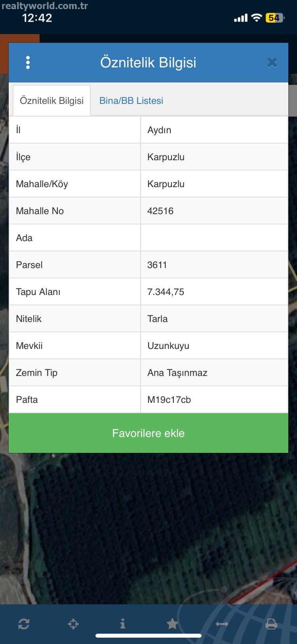Switch to Bina/BB Listesi tab

click(131, 101)
